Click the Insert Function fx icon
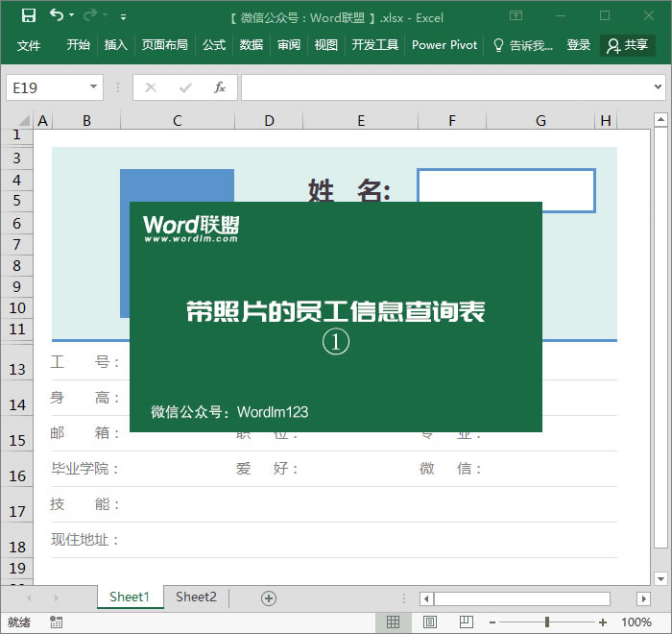The height and width of the screenshot is (634, 672). tap(219, 87)
